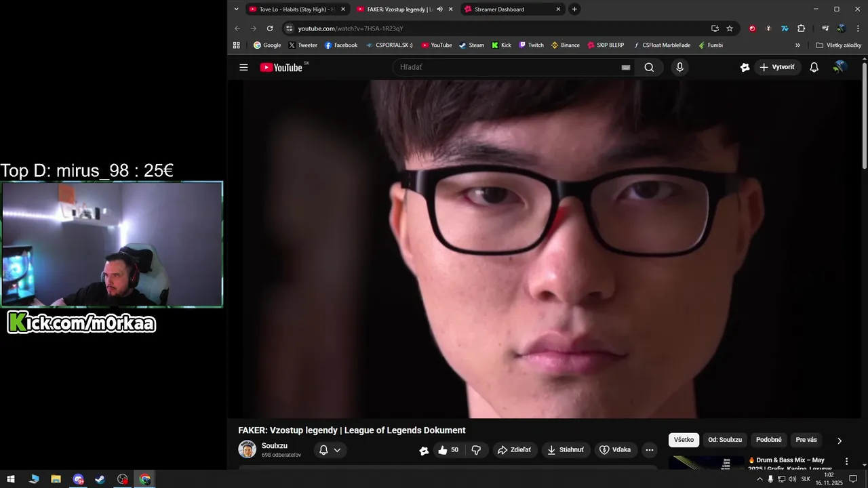Dislike the video with thumbs down
The width and height of the screenshot is (868, 488).
tap(476, 450)
